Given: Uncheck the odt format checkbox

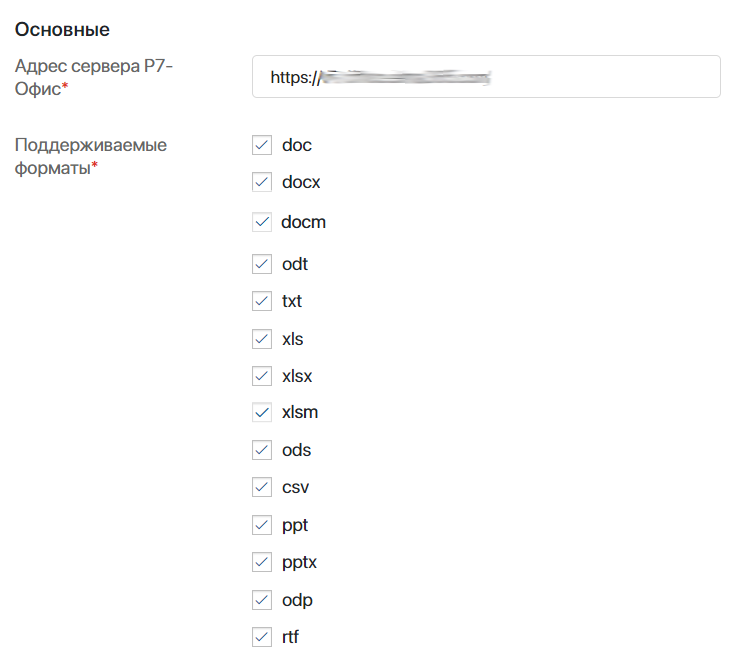Looking at the screenshot, I should pyautogui.click(x=262, y=264).
